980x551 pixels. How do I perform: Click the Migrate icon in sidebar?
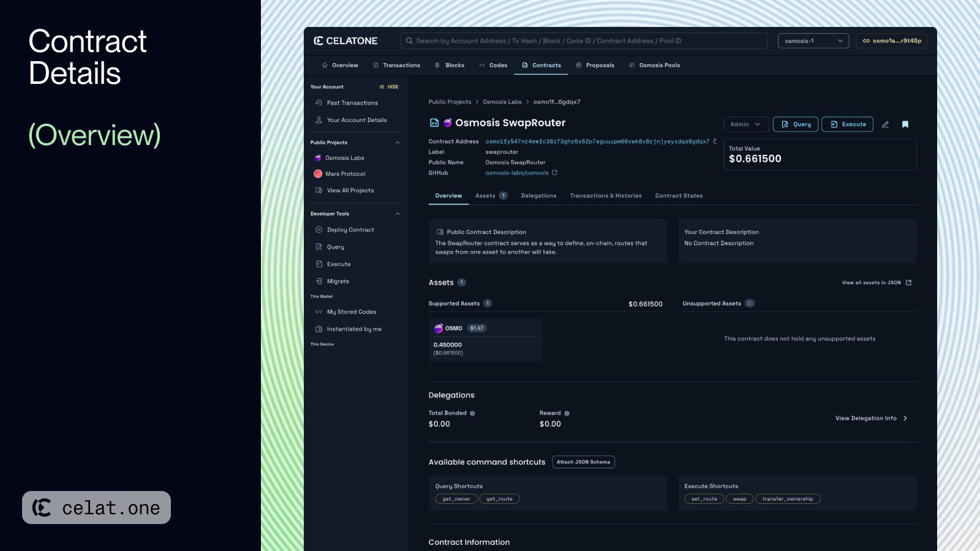(318, 281)
